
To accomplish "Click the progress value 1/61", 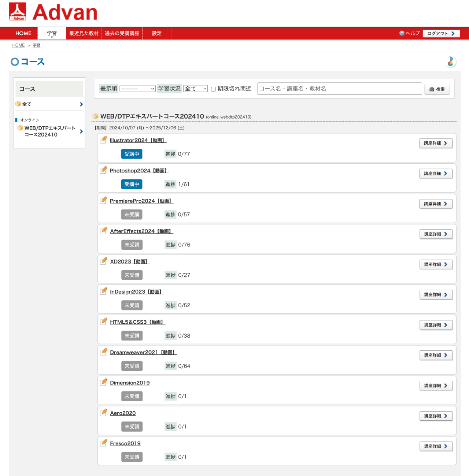I will pyautogui.click(x=184, y=184).
